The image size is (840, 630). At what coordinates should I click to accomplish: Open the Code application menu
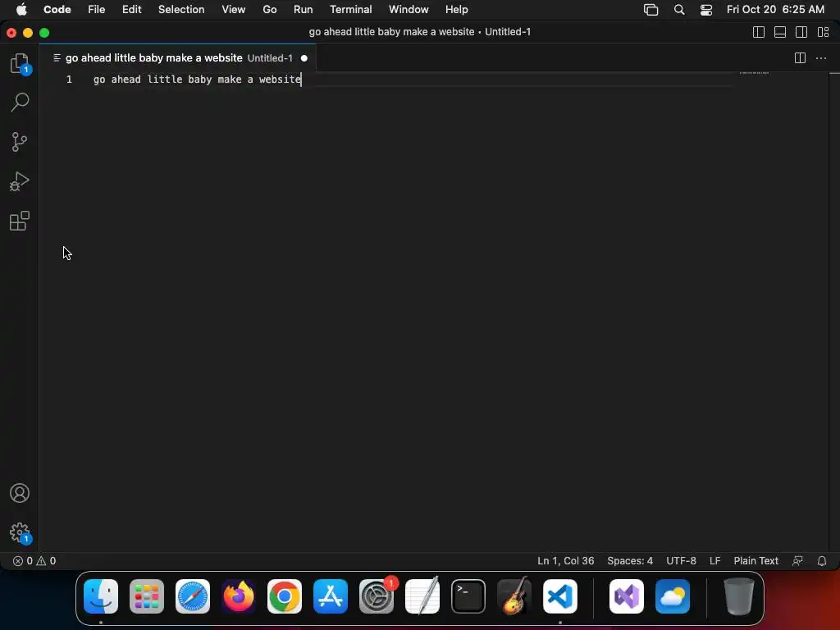[x=57, y=10]
